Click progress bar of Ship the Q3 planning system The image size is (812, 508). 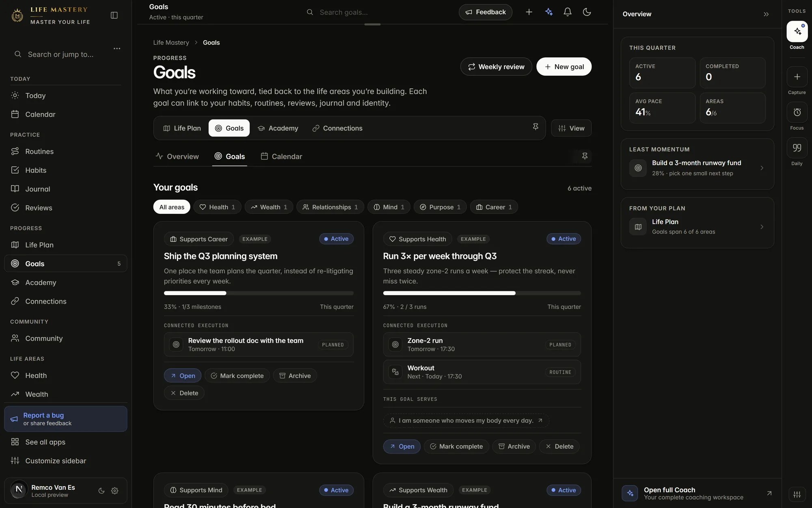[259, 293]
